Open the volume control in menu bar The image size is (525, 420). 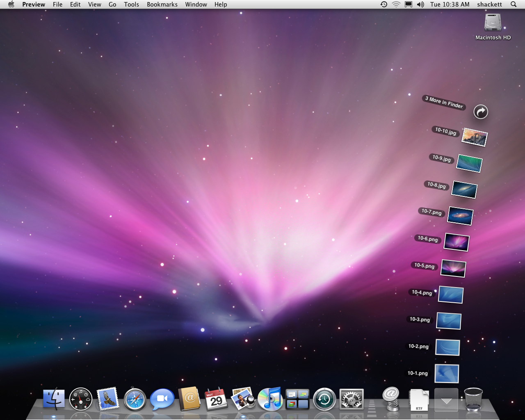(x=420, y=5)
